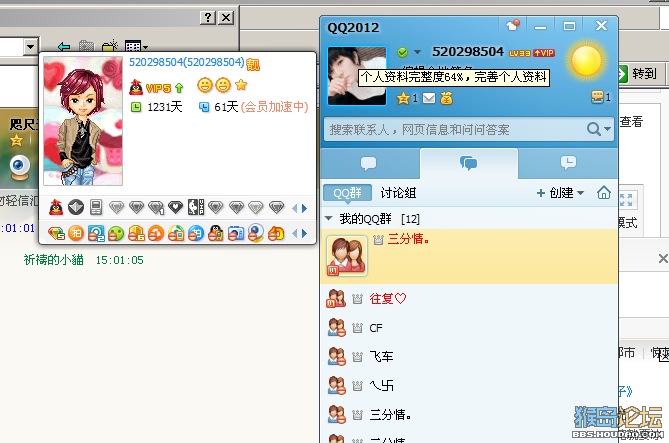Viewport: 669px width, 443px height.
Task: Focus the 搜索联系人 search field
Action: (454, 129)
